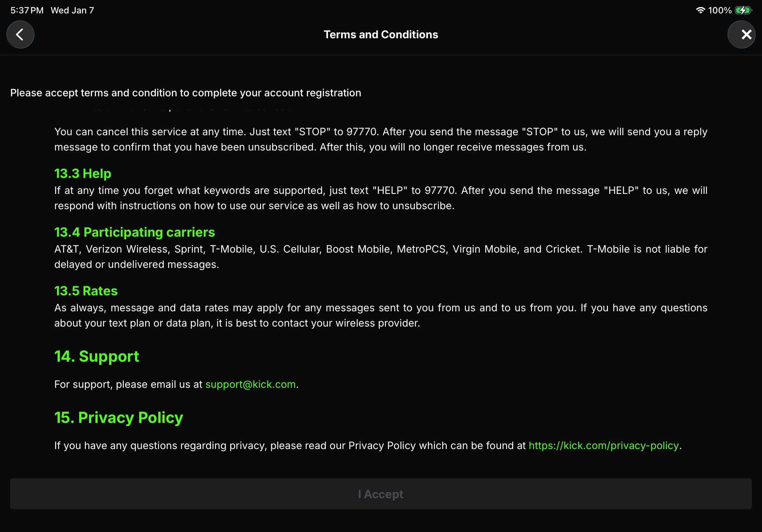The height and width of the screenshot is (532, 762).
Task: Click the message and data rates paragraph
Action: pos(381,315)
